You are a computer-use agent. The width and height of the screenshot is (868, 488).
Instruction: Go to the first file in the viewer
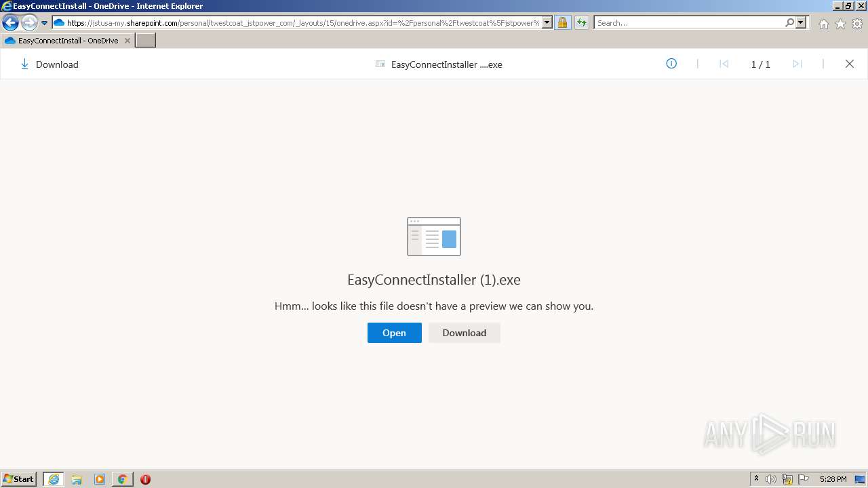point(724,64)
